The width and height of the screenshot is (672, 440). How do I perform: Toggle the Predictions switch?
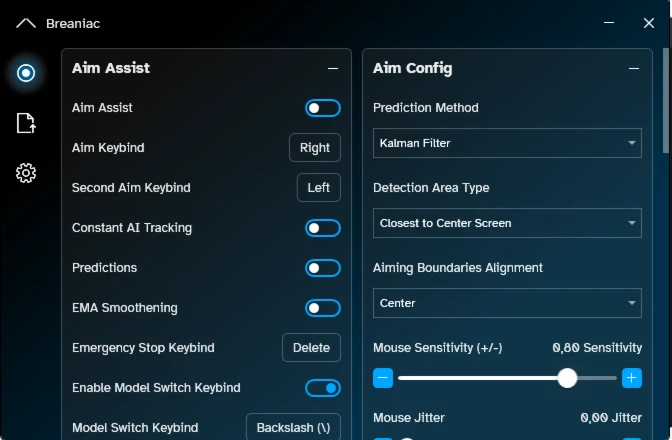click(323, 268)
